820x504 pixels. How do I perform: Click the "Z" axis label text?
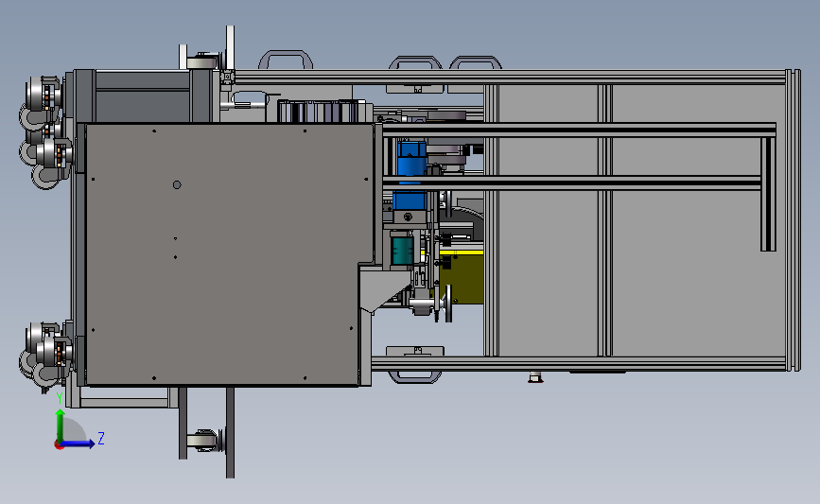101,438
